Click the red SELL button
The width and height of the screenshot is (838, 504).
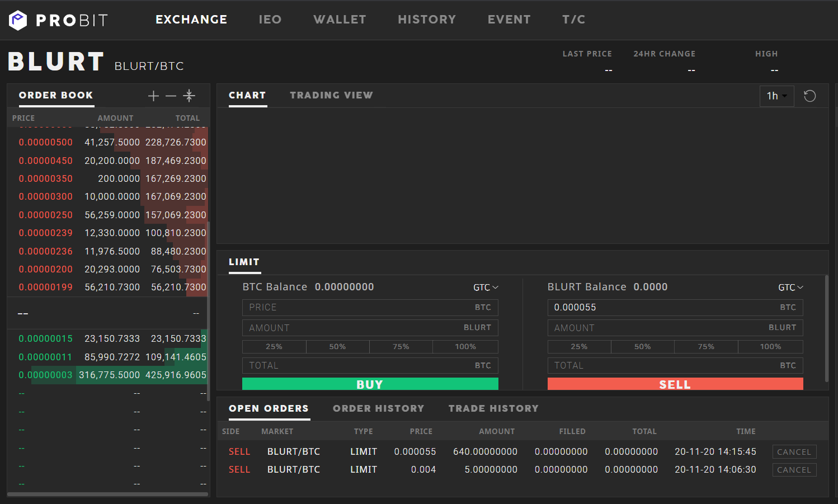(x=675, y=384)
